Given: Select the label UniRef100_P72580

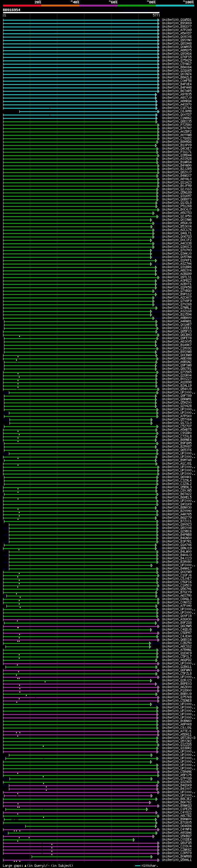Looking at the screenshot, I should pos(177,125).
